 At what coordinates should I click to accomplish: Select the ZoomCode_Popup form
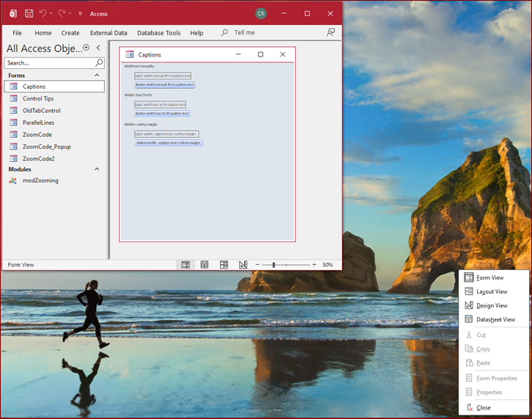[54, 147]
